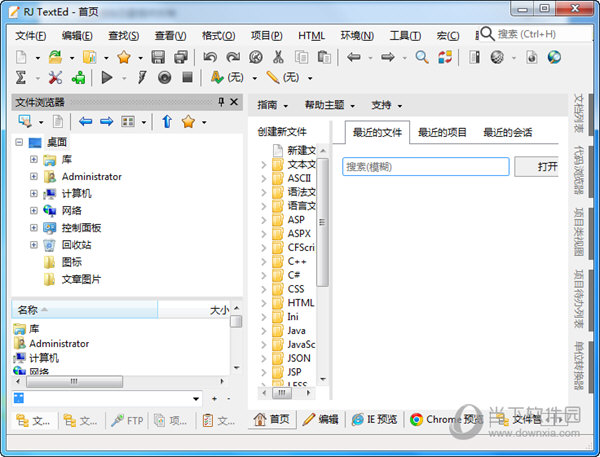
Task: Select the 文章图片 folder
Action: click(81, 279)
